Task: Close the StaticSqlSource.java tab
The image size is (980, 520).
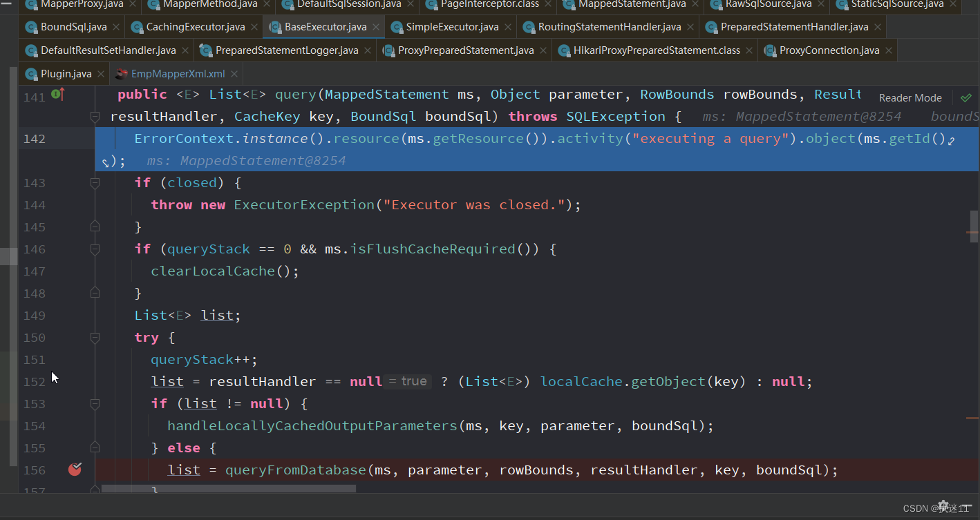Action: tap(954, 4)
